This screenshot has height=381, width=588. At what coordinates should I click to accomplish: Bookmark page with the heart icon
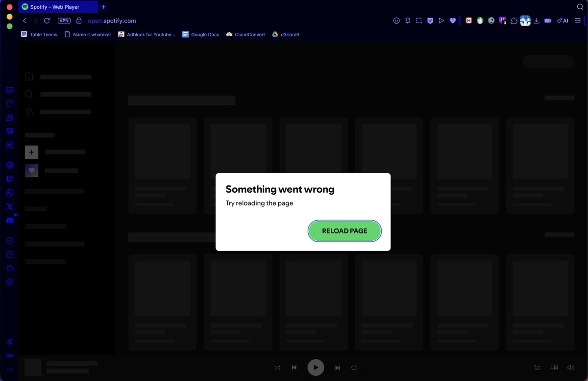tap(453, 21)
